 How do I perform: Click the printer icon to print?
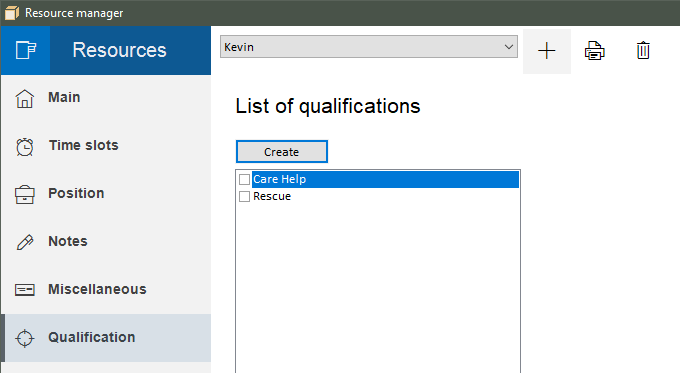[x=594, y=51]
